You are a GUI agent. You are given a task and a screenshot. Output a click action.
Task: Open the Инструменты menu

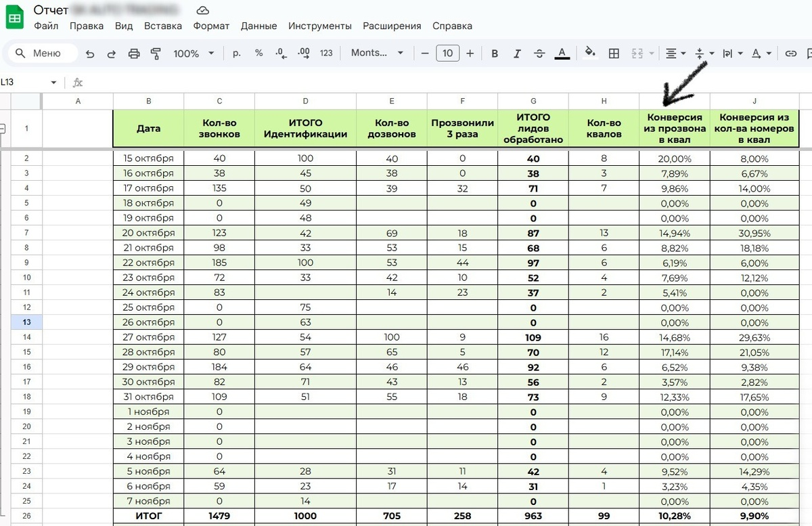[x=320, y=26]
